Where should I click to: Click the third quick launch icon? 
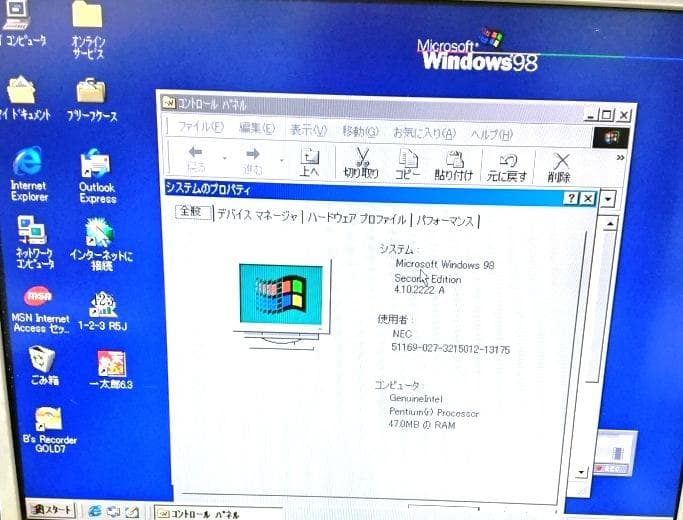[x=132, y=512]
